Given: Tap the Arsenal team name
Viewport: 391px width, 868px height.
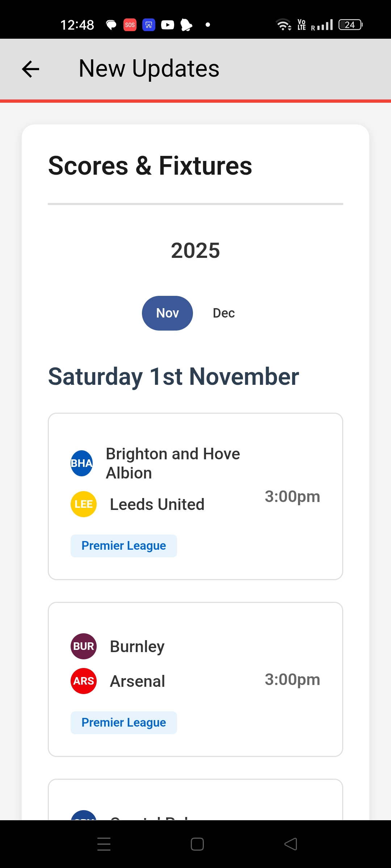Looking at the screenshot, I should click(x=138, y=681).
